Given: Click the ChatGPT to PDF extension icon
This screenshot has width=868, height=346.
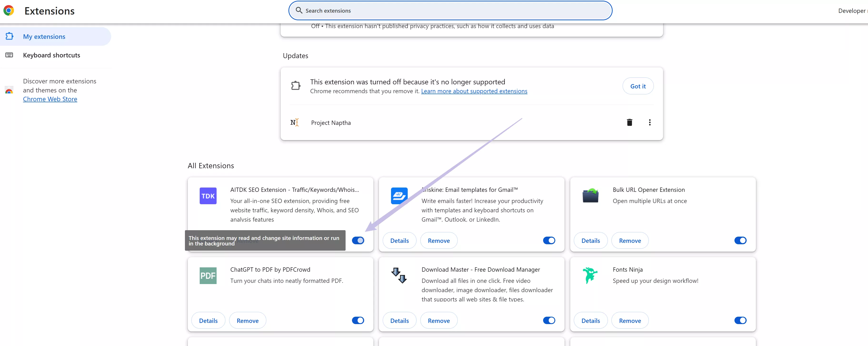Looking at the screenshot, I should coord(208,276).
